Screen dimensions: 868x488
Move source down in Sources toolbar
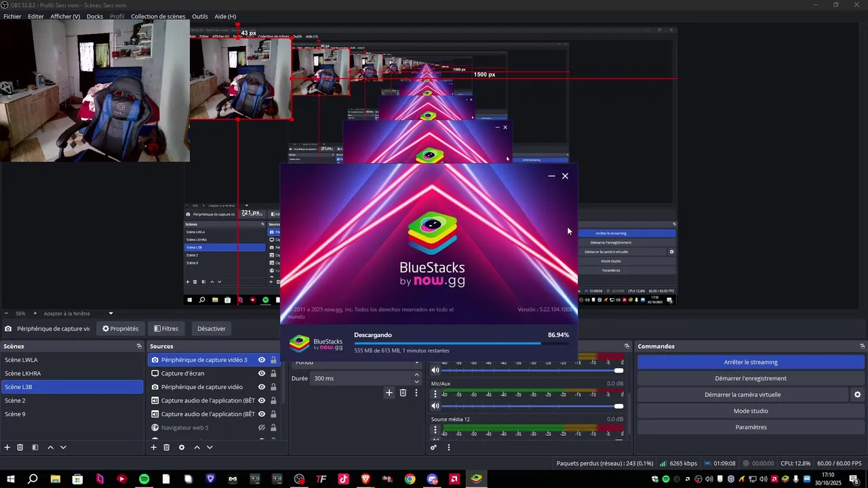(x=210, y=447)
